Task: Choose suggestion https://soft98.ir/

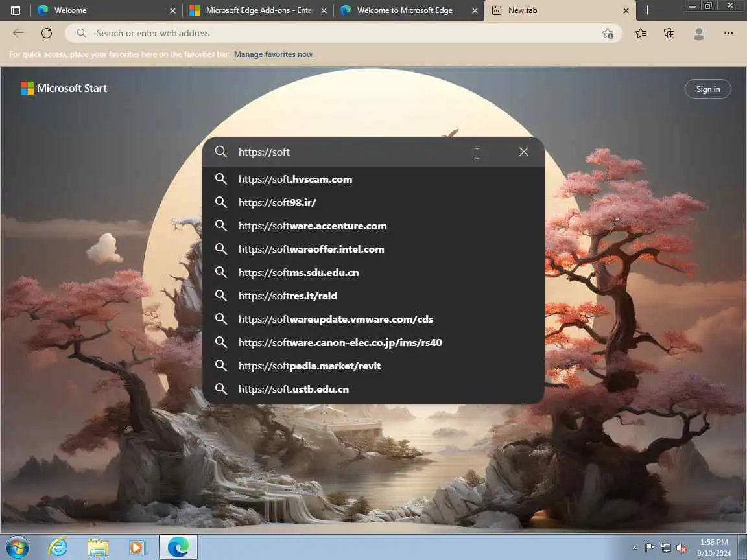Action: (x=373, y=202)
